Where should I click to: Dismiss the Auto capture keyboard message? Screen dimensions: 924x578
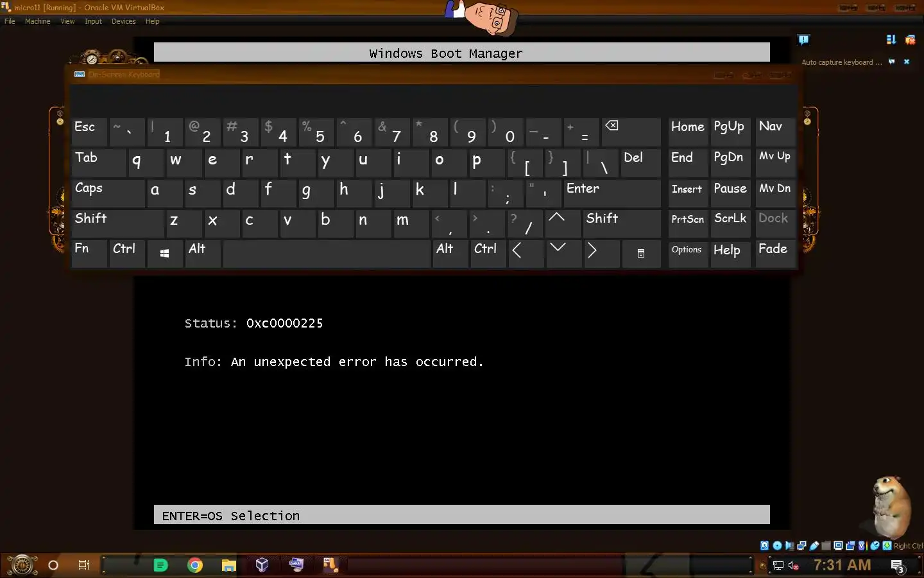tap(907, 62)
